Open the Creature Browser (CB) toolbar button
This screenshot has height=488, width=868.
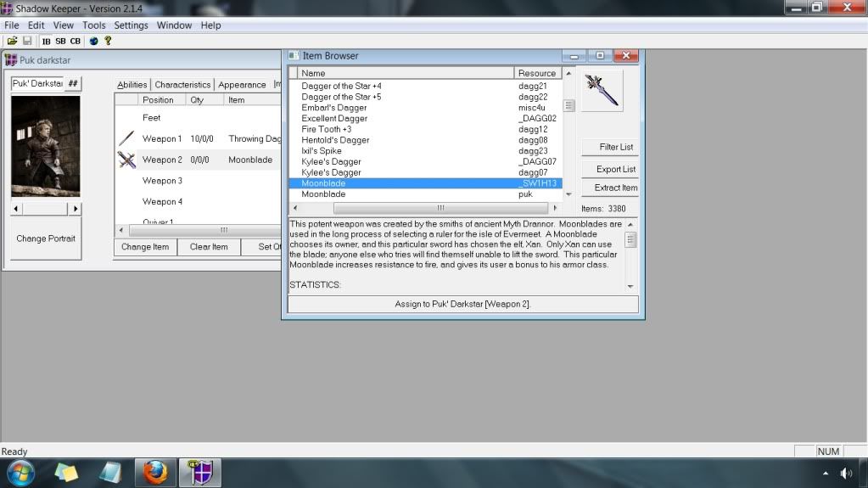(76, 41)
